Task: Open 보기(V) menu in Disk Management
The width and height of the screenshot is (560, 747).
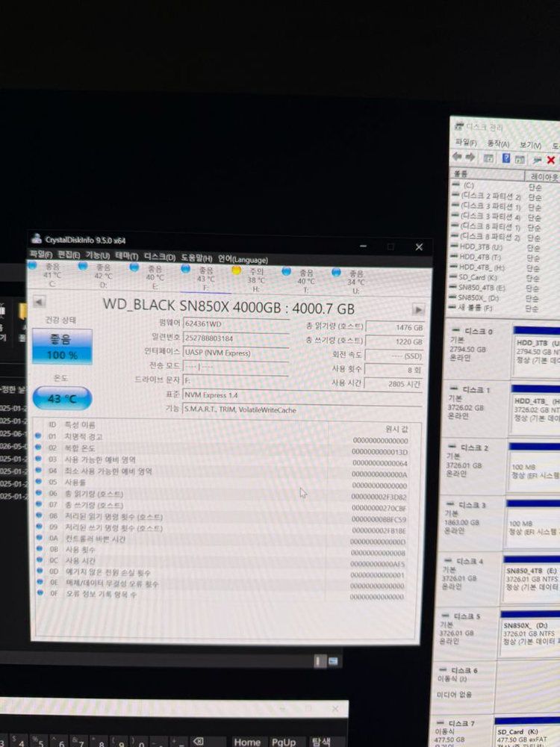Action: coord(530,144)
